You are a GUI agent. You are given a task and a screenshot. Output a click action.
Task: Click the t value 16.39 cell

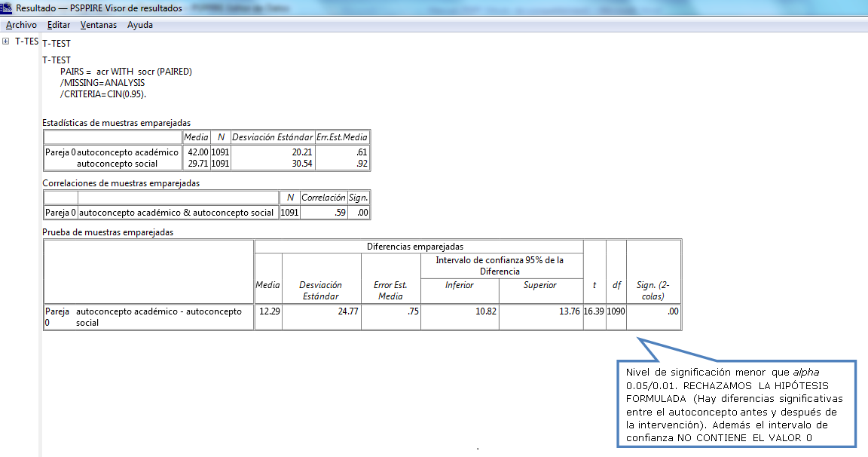pos(594,312)
